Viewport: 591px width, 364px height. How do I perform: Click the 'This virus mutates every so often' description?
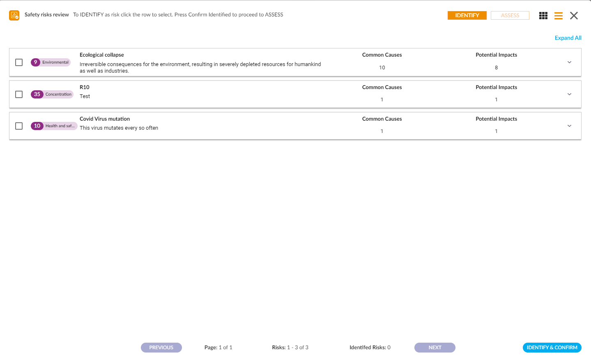coord(119,128)
